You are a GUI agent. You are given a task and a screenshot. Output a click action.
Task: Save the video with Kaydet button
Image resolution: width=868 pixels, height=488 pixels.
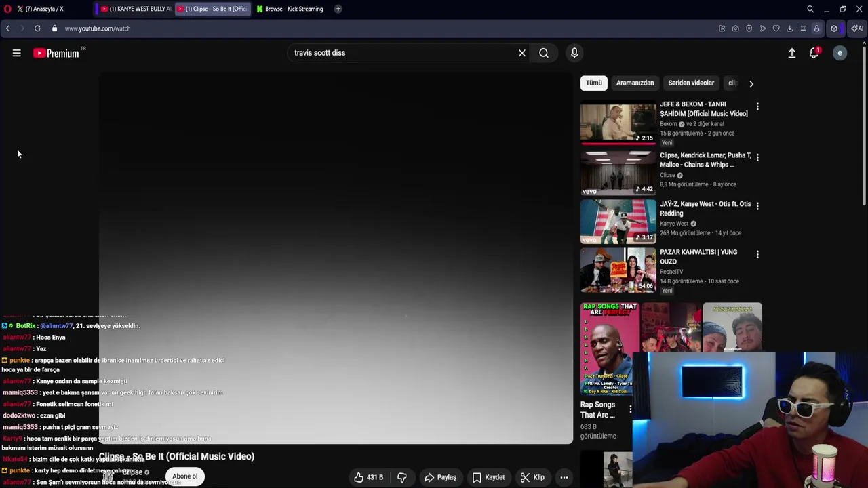pos(488,477)
